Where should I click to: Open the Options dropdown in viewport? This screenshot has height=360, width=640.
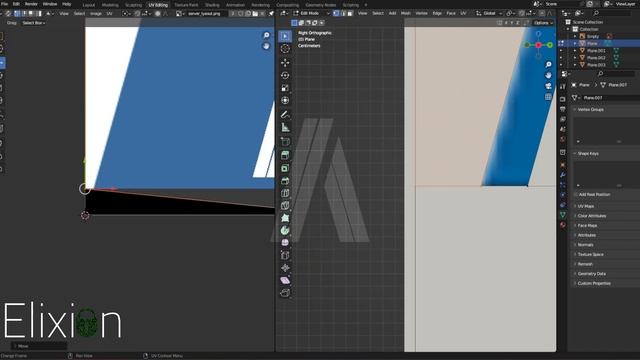click(x=543, y=23)
